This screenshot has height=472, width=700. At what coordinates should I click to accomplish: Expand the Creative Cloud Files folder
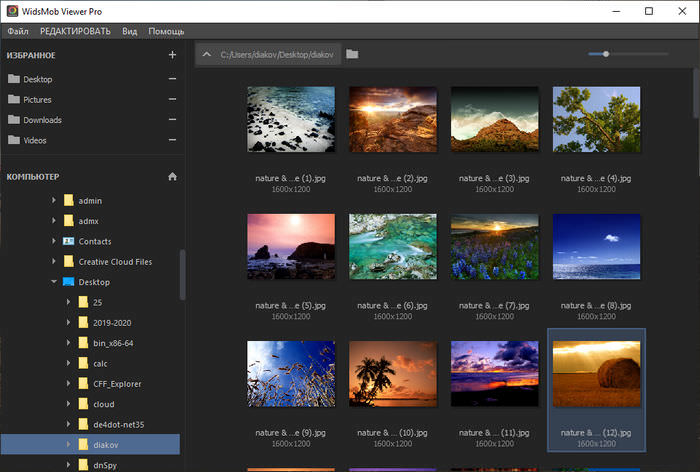pos(54,262)
